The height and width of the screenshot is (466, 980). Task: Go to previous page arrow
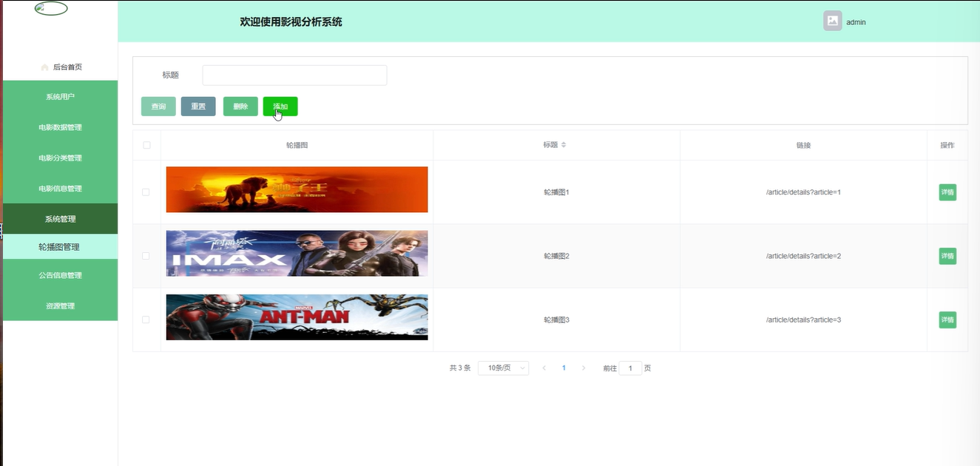(544, 368)
